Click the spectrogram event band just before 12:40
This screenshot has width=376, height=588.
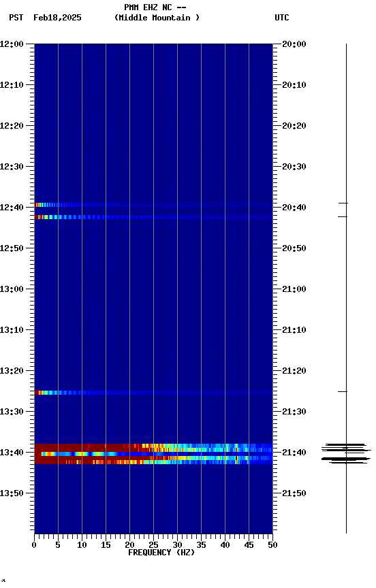click(x=153, y=205)
